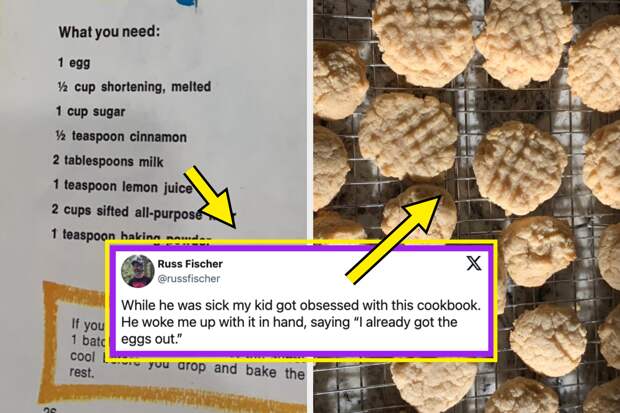620x413 pixels.
Task: Click '½ cup shortening, melted' line
Action: (x=134, y=87)
